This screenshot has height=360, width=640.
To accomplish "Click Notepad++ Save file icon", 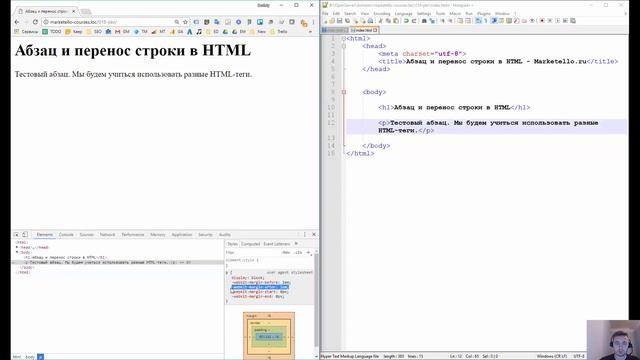I will [339, 21].
